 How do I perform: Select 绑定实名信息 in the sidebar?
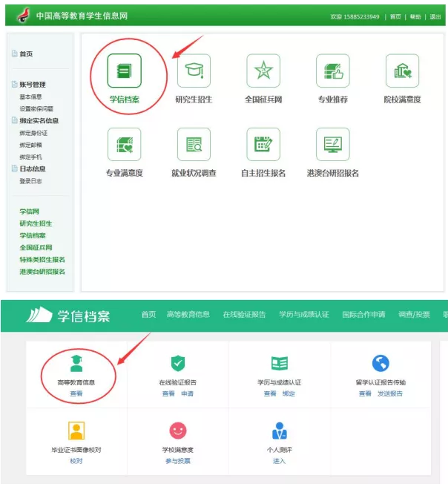click(x=39, y=120)
